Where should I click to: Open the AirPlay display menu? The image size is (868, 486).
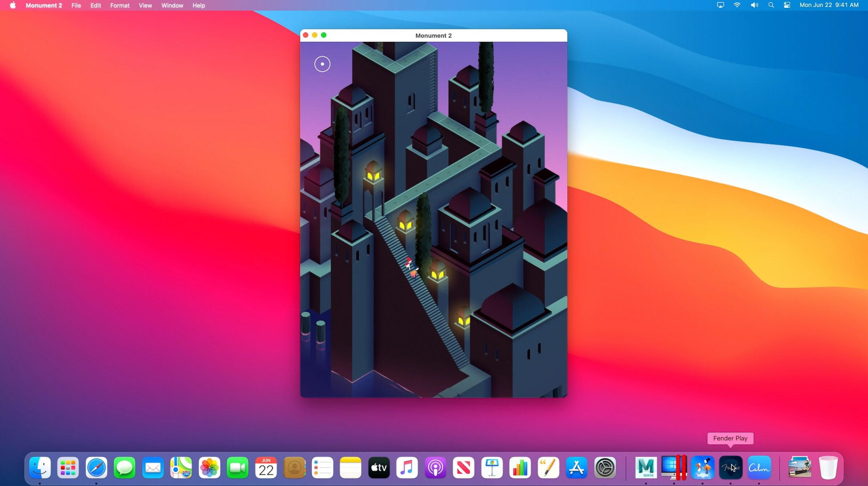[720, 5]
